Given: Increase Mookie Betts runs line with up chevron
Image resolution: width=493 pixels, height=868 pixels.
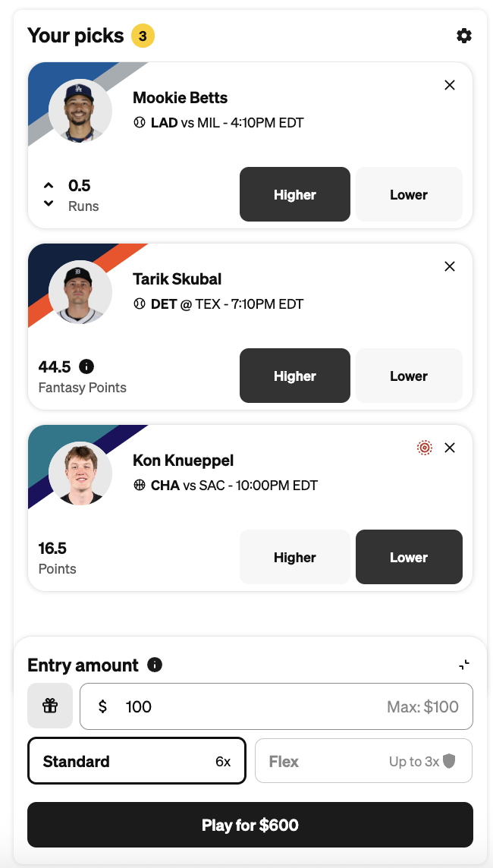Looking at the screenshot, I should 49,185.
